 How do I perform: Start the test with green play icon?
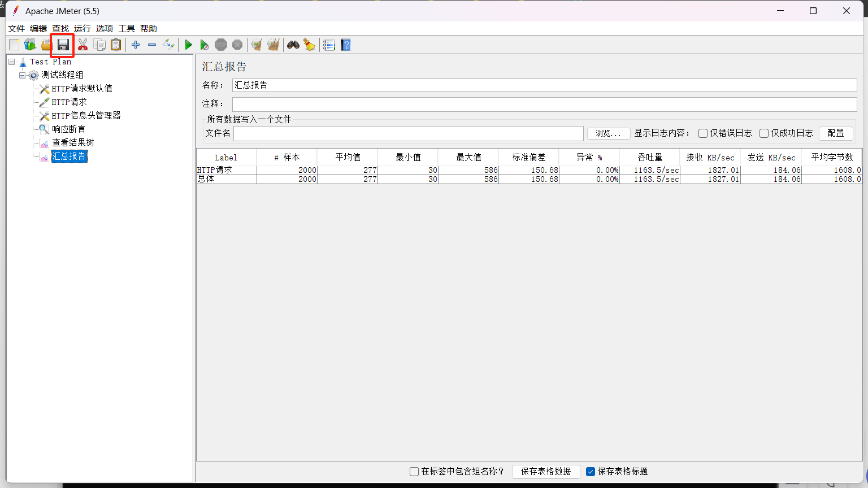click(188, 45)
